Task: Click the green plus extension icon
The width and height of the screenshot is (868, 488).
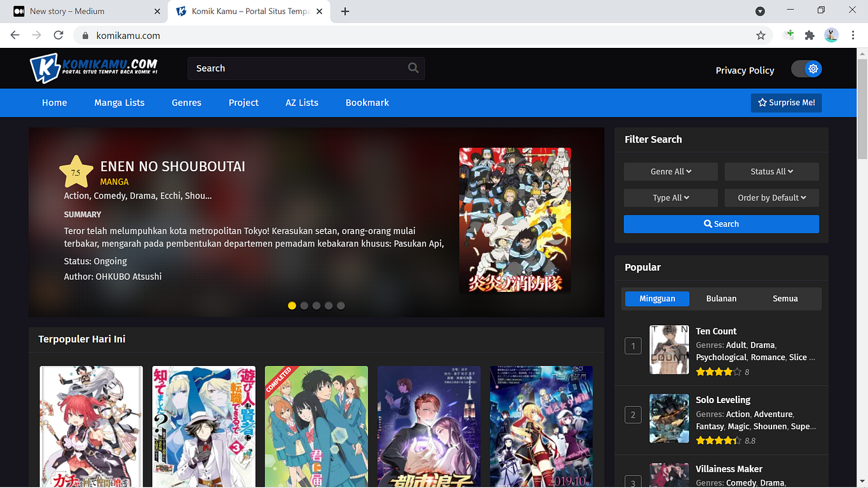Action: [789, 35]
